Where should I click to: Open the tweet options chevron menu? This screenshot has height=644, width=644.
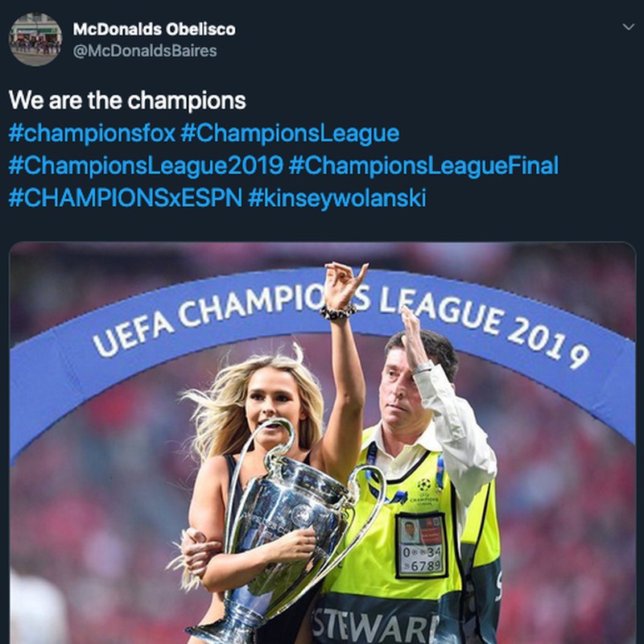tap(629, 27)
